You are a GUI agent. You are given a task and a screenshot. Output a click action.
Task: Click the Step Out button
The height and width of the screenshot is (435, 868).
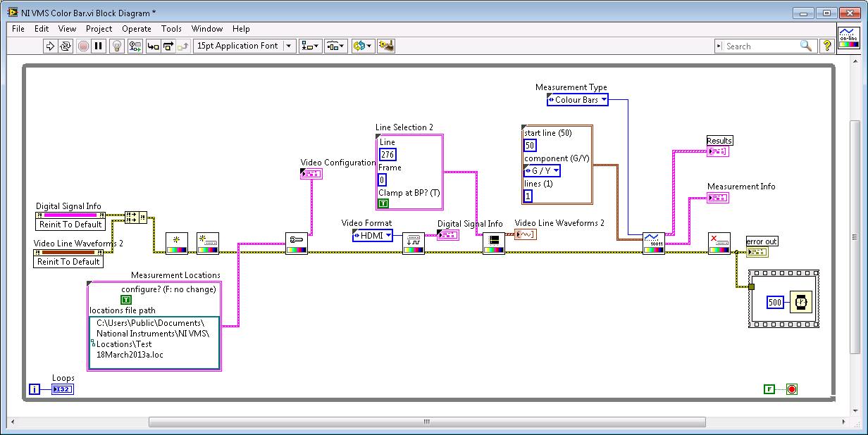pos(182,46)
